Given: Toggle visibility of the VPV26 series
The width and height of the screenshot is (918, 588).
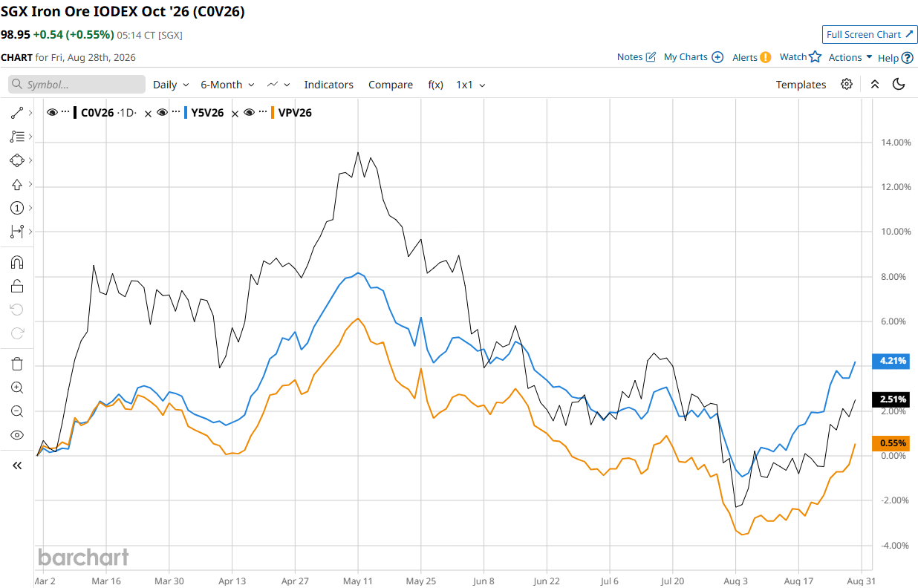Looking at the screenshot, I should click(250, 112).
